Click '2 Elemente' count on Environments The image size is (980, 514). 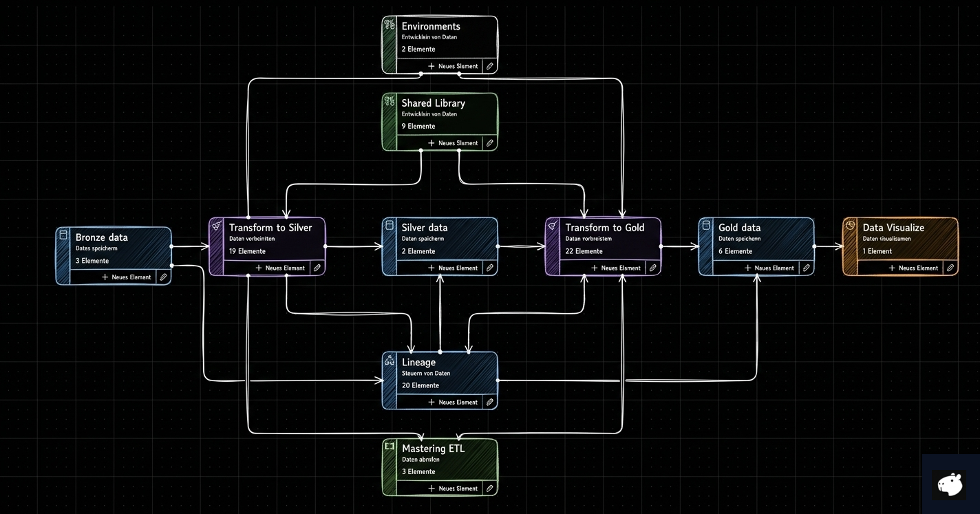tap(418, 49)
